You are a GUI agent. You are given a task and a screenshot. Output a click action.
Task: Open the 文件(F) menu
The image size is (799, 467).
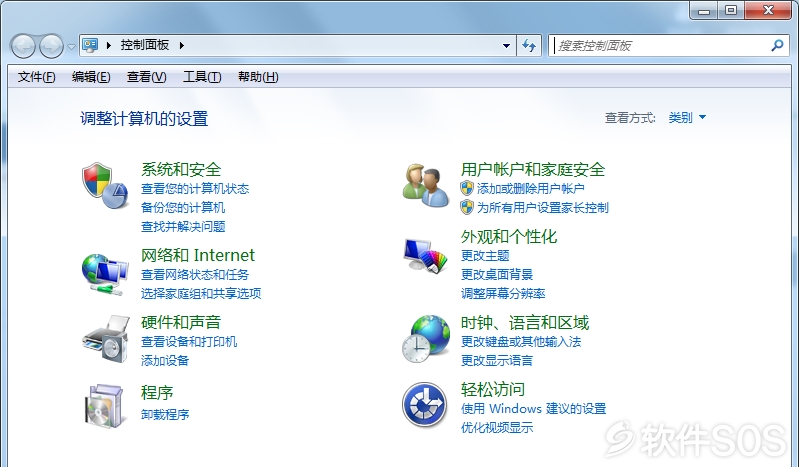(36, 77)
